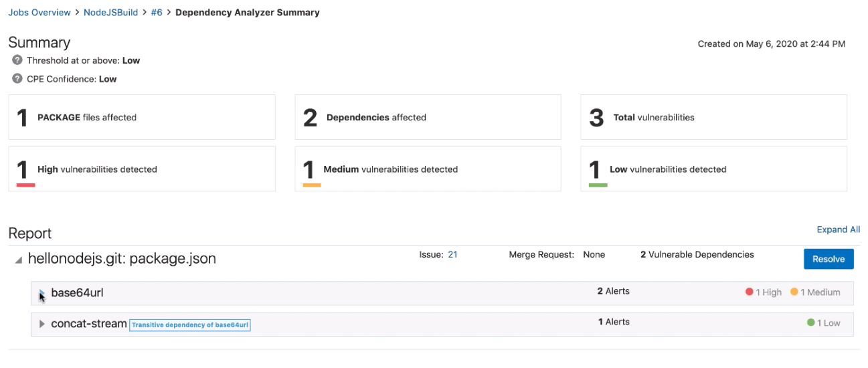Viewport: 868px width, 368px height.
Task: Click Expand All link
Action: pyautogui.click(x=838, y=229)
